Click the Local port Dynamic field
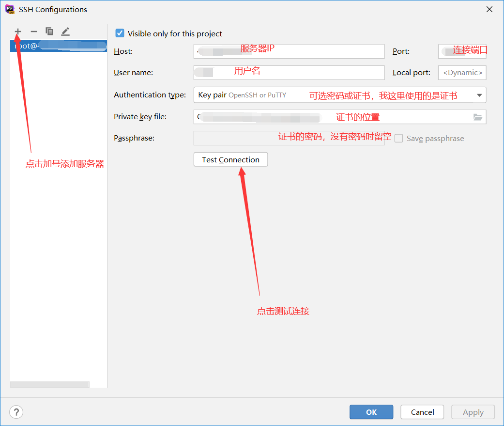 click(462, 73)
